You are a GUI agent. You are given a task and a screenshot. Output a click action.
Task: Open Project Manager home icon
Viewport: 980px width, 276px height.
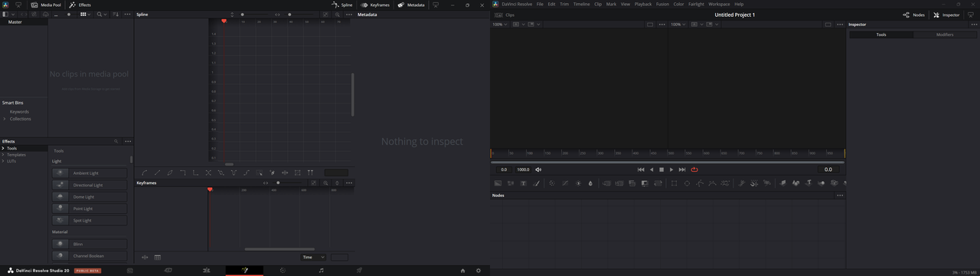pos(462,270)
